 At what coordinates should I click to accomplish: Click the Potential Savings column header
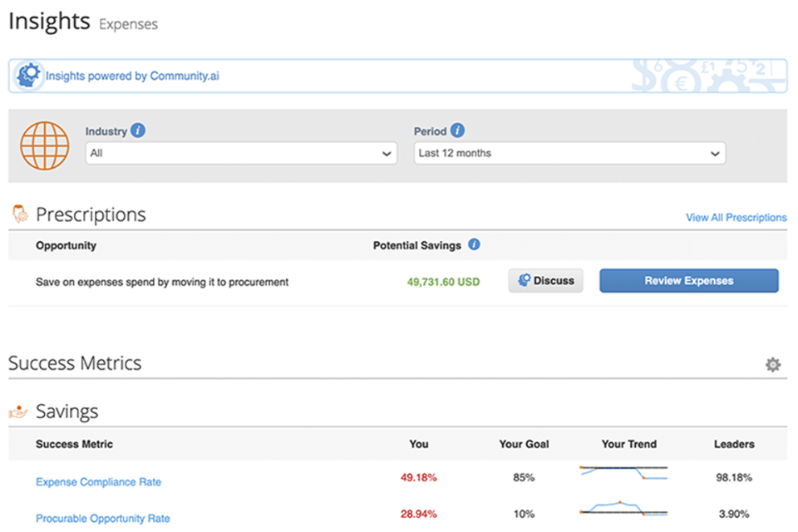pos(416,245)
